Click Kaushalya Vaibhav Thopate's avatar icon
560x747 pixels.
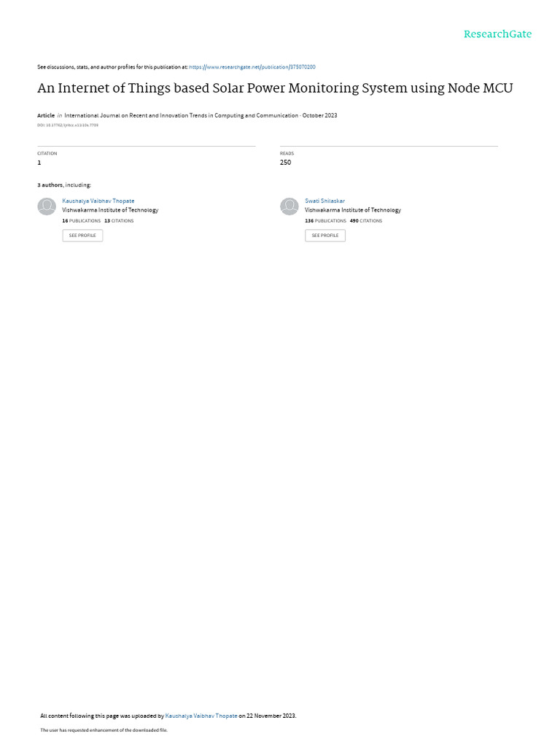pos(47,206)
